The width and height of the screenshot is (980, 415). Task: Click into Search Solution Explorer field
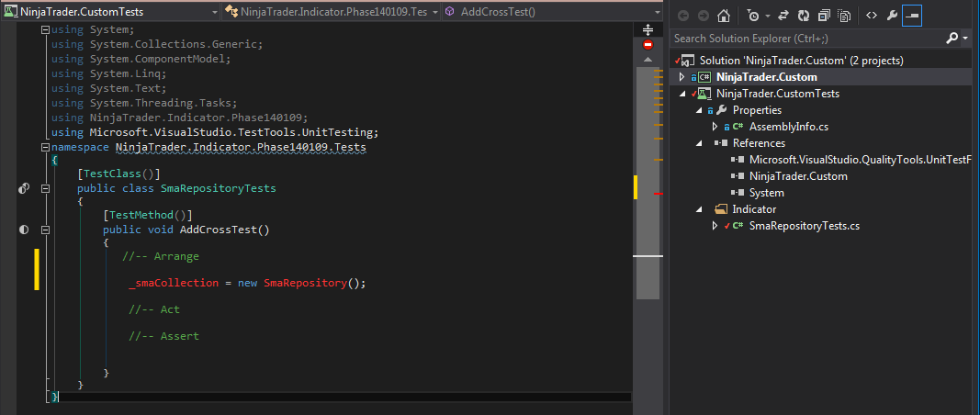[806, 39]
